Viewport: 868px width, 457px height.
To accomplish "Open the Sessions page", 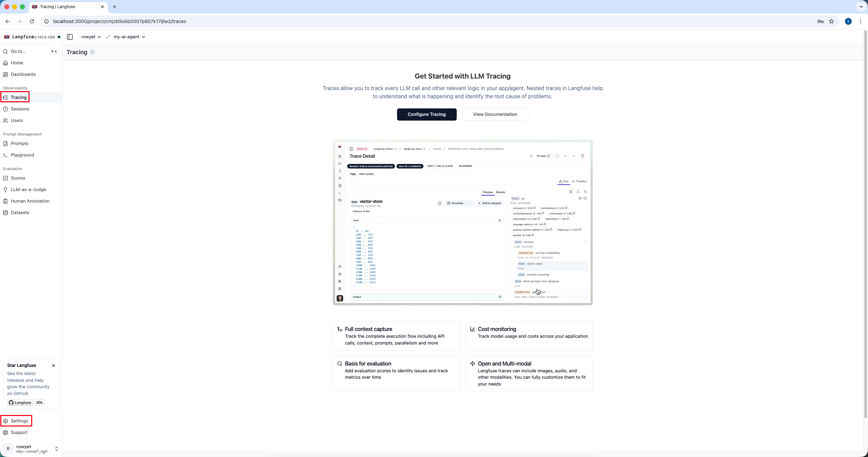I will [20, 109].
